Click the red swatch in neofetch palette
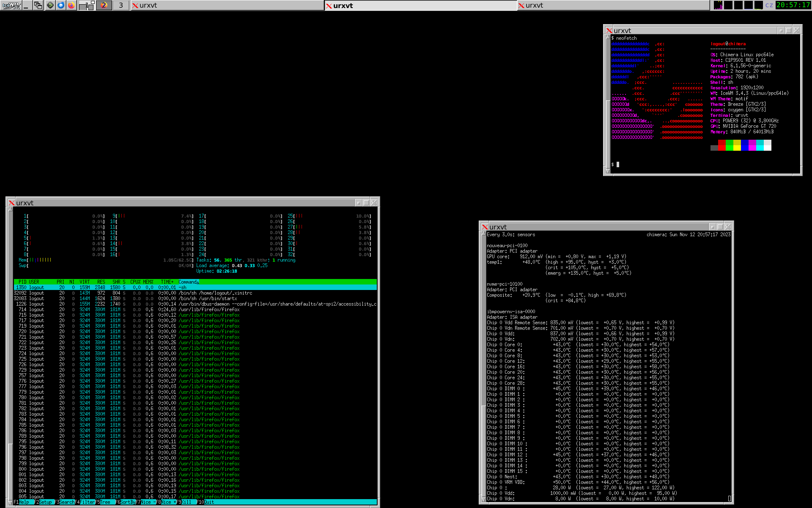812x508 pixels. coord(721,146)
